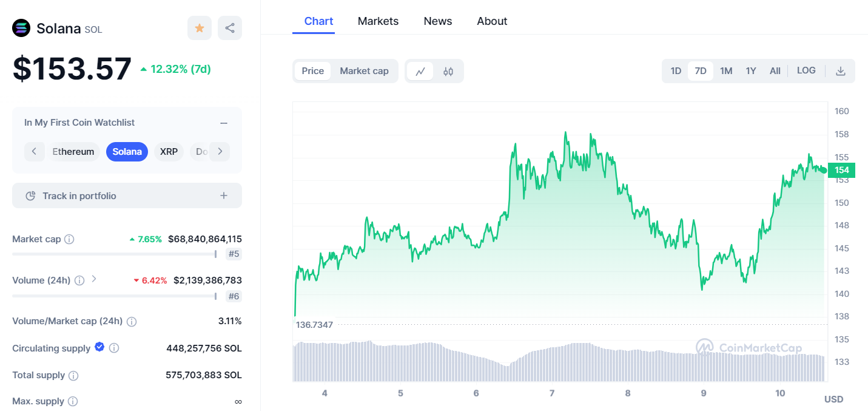Click the volume bars under the chart
This screenshot has width=868, height=411.
click(559, 361)
